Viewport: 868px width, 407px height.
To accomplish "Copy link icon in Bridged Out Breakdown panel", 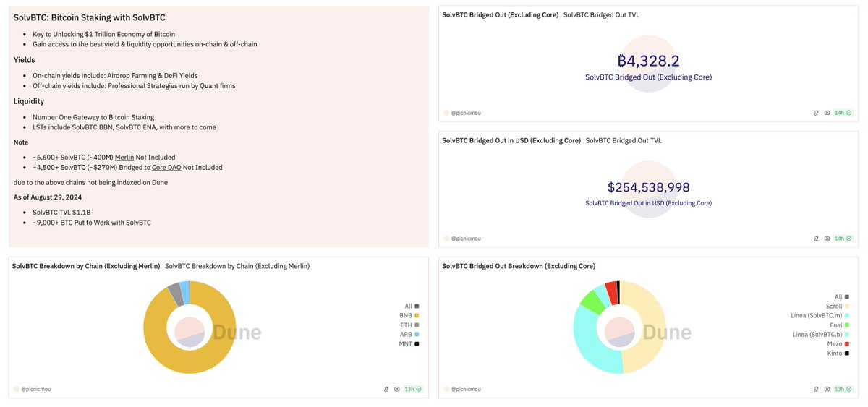I will click(x=815, y=389).
